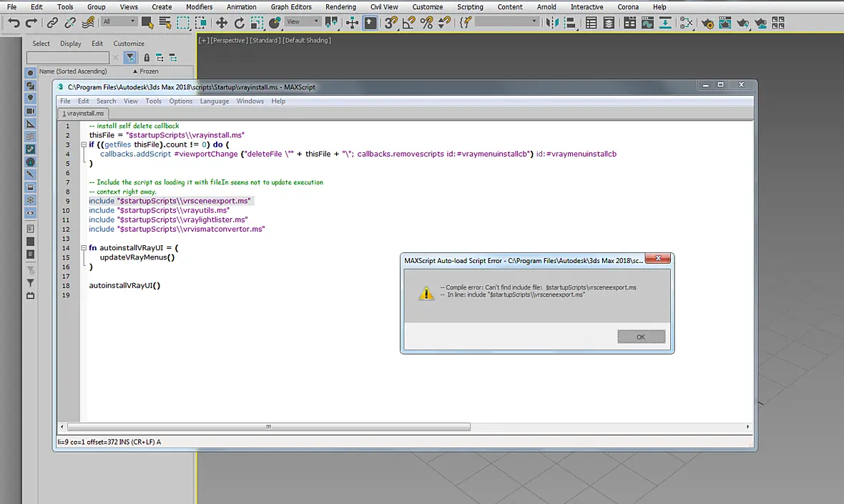Select the Bind to Space Warp tool

[88, 23]
